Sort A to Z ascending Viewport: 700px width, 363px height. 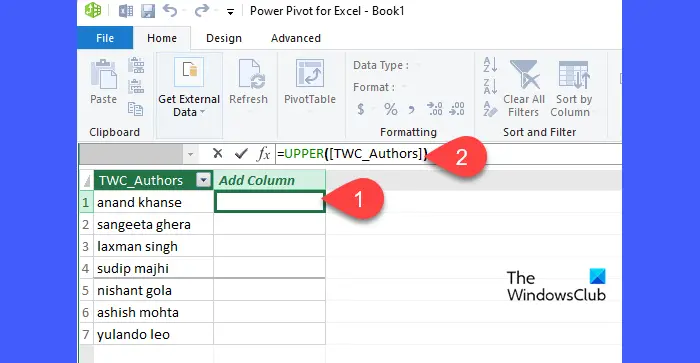[490, 65]
